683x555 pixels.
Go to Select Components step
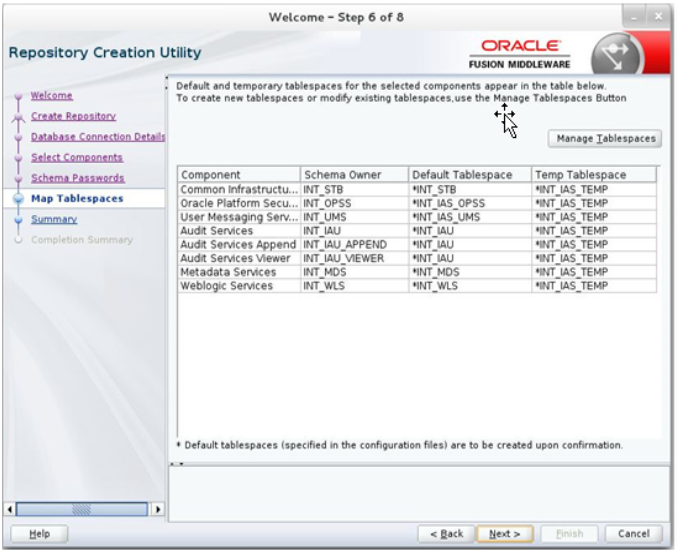[77, 157]
